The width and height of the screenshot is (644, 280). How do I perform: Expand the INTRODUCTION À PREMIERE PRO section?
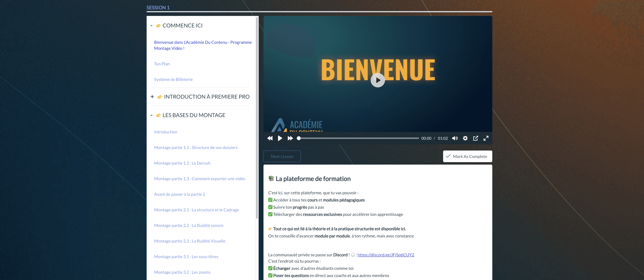pos(152,97)
